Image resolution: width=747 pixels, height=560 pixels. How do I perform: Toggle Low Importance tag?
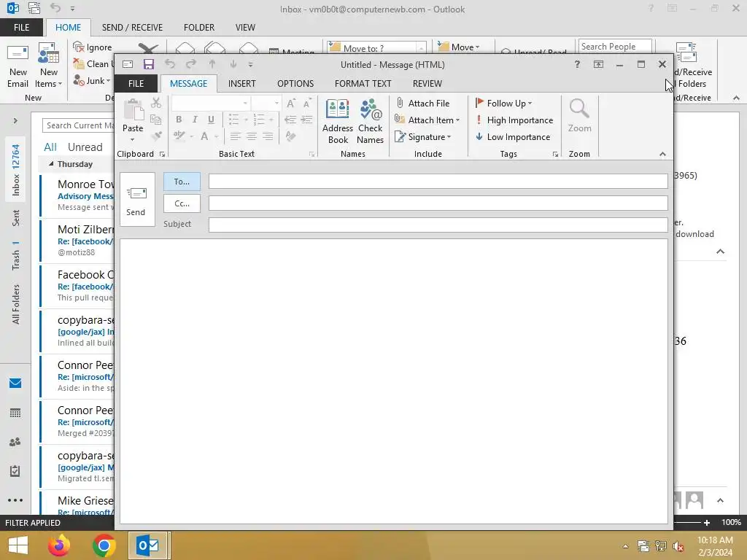(513, 136)
